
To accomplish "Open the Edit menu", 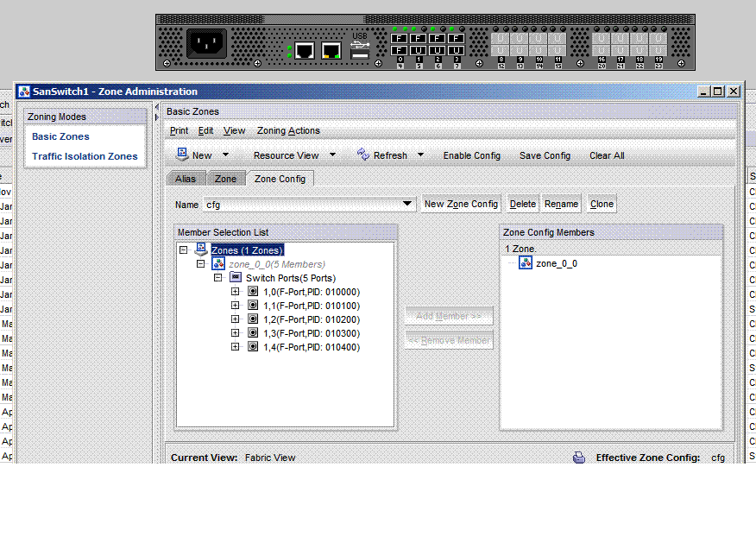I will [x=205, y=130].
